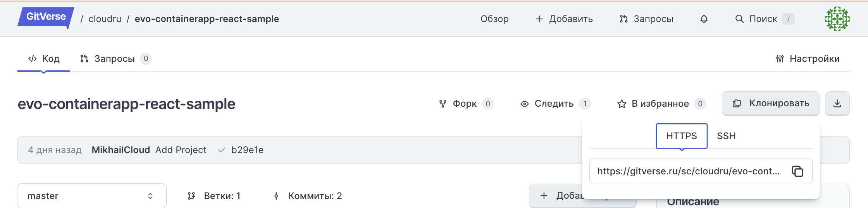Open the Запросы tab with counter

(x=115, y=59)
